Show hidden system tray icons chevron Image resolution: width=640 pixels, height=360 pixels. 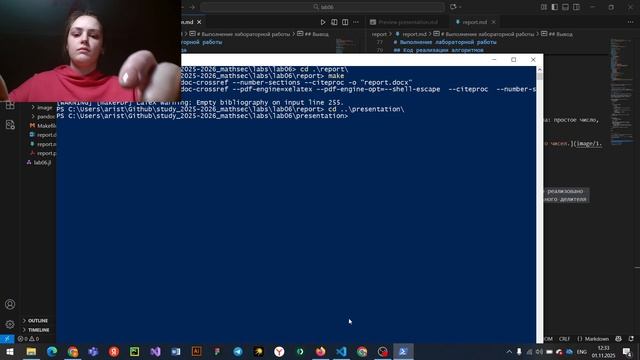tap(509, 351)
